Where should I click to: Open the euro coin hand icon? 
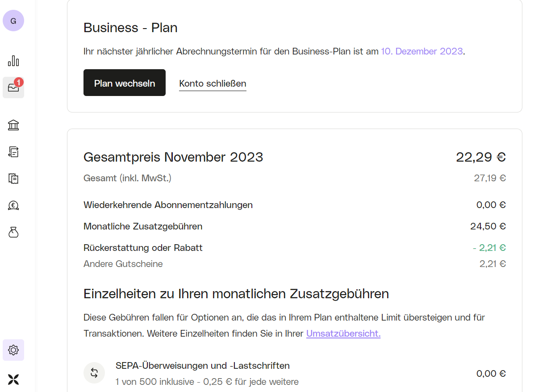point(13,205)
